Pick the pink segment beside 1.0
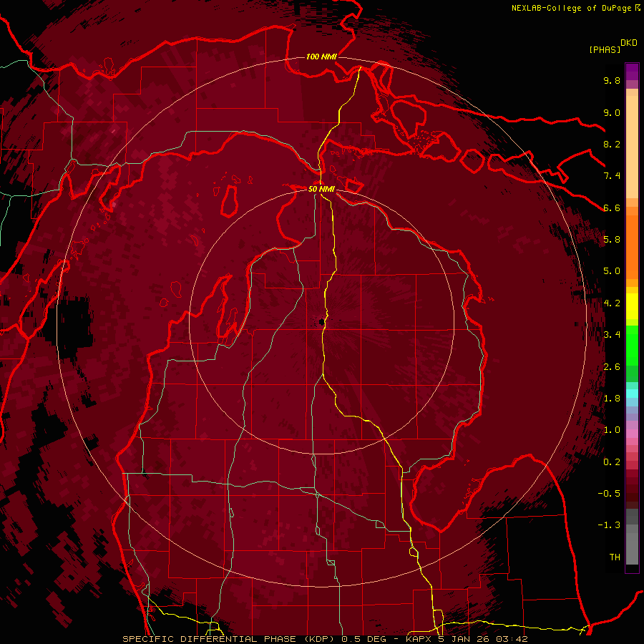This screenshot has height=644, width=644. (x=632, y=434)
